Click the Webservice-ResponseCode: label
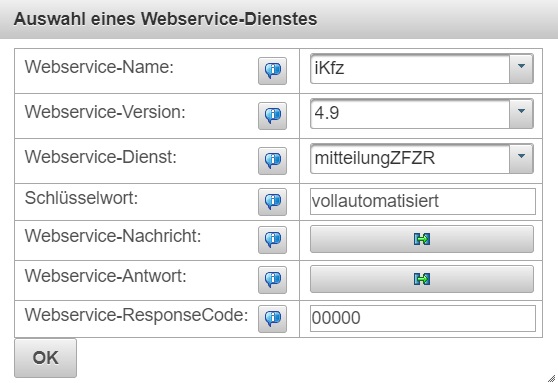 [136, 315]
